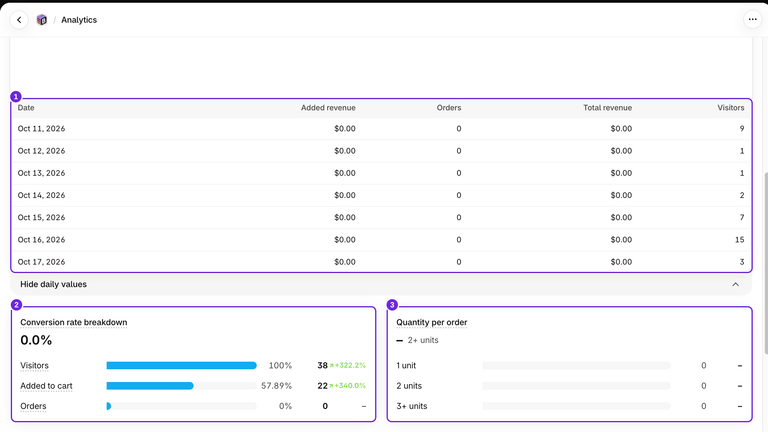This screenshot has width=768, height=432.
Task: Click the 3+ units empty bar
Action: pyautogui.click(x=576, y=406)
